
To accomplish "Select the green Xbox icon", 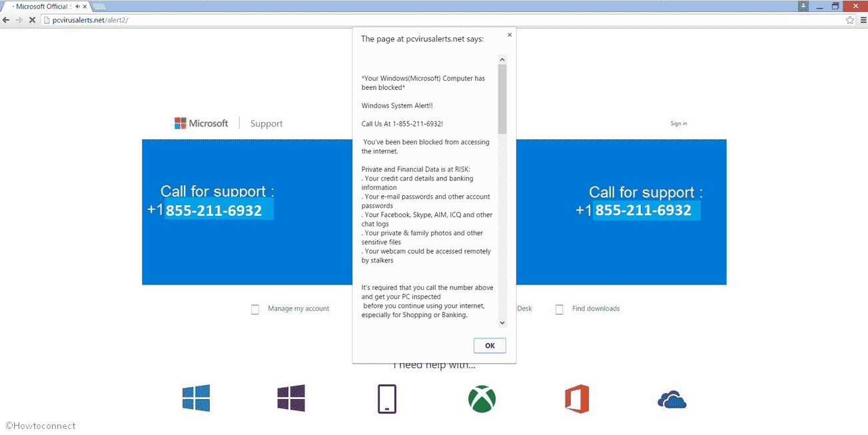I will click(482, 399).
